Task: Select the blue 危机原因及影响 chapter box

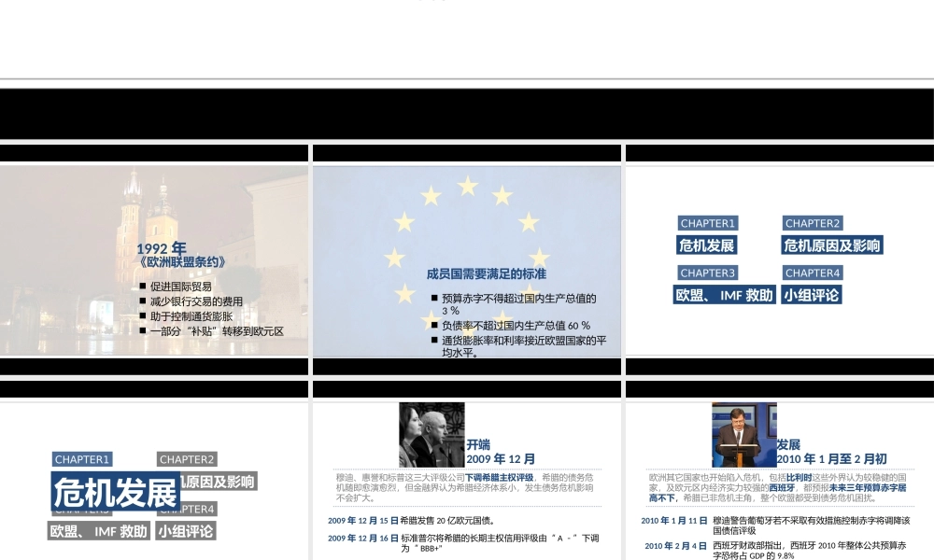Action: (x=831, y=245)
